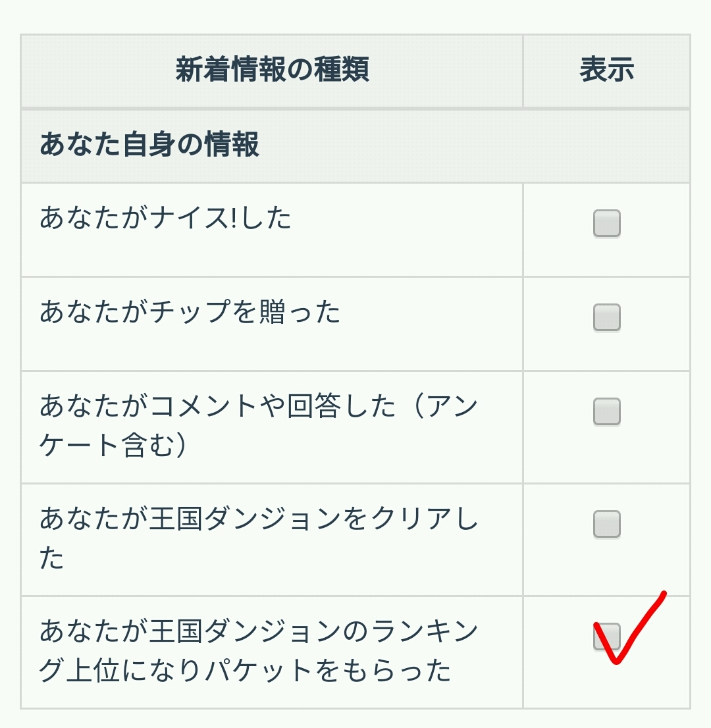711x728 pixels.
Task: Show your comment and survey answer activity
Action: tap(606, 412)
